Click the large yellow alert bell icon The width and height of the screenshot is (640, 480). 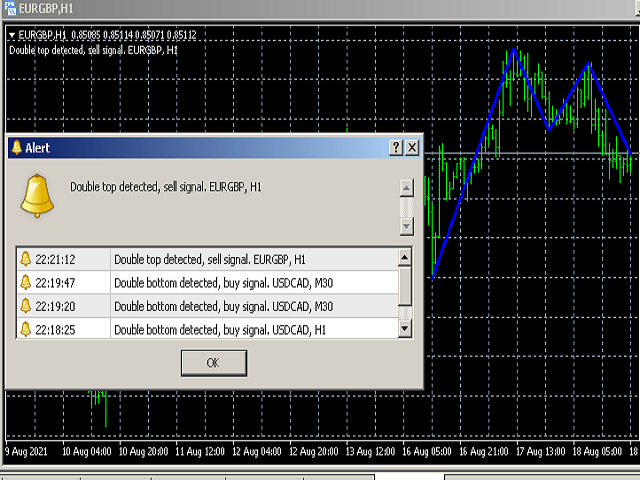click(38, 195)
